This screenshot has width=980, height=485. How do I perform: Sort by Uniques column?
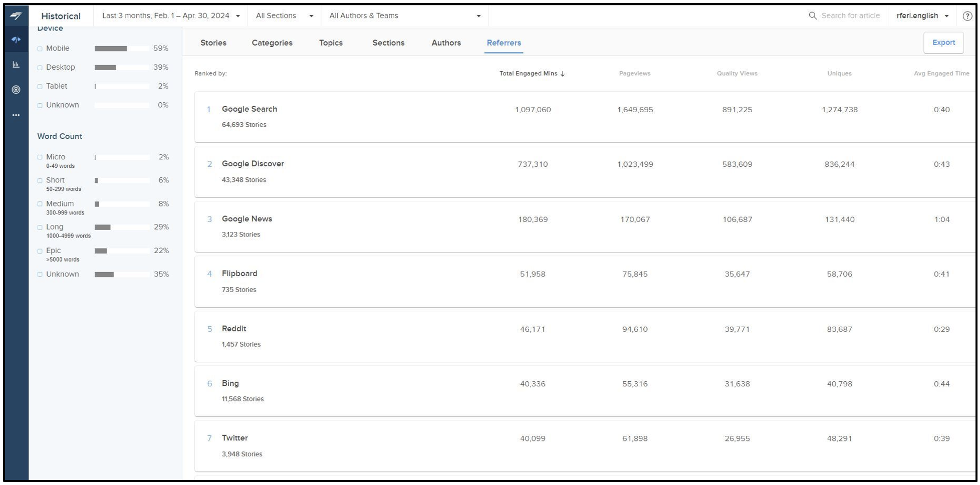click(839, 74)
